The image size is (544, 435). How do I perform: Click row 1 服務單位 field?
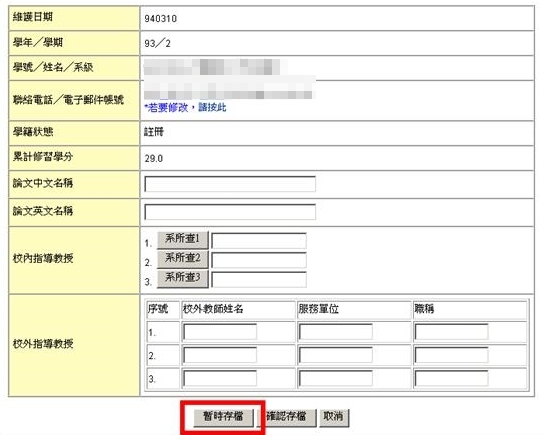[x=335, y=332]
